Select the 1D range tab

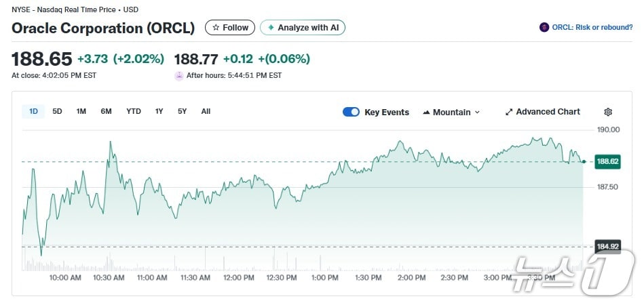33,111
